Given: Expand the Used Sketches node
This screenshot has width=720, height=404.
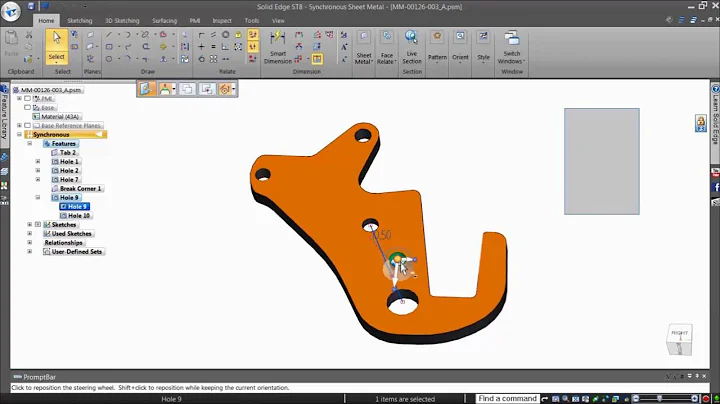Looking at the screenshot, I should click(30, 234).
